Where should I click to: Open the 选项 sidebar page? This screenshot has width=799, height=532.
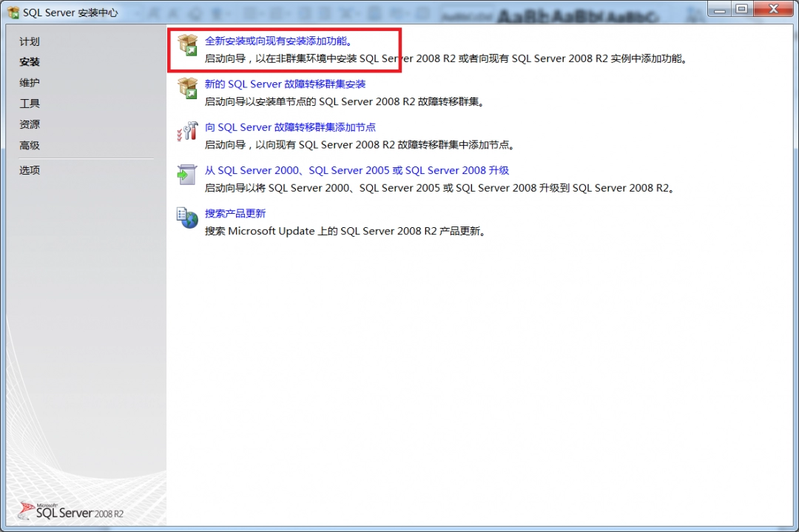30,170
